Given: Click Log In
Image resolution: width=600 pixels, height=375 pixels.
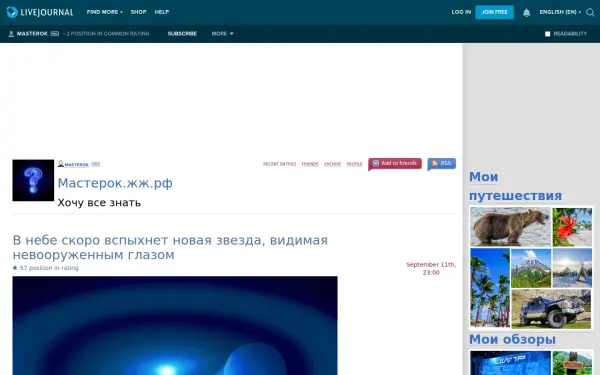Looking at the screenshot, I should [x=461, y=12].
